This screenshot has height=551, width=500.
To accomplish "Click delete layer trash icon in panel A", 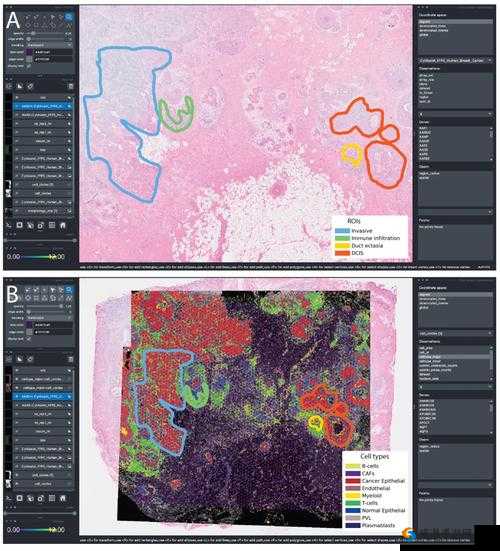I will [x=71, y=86].
